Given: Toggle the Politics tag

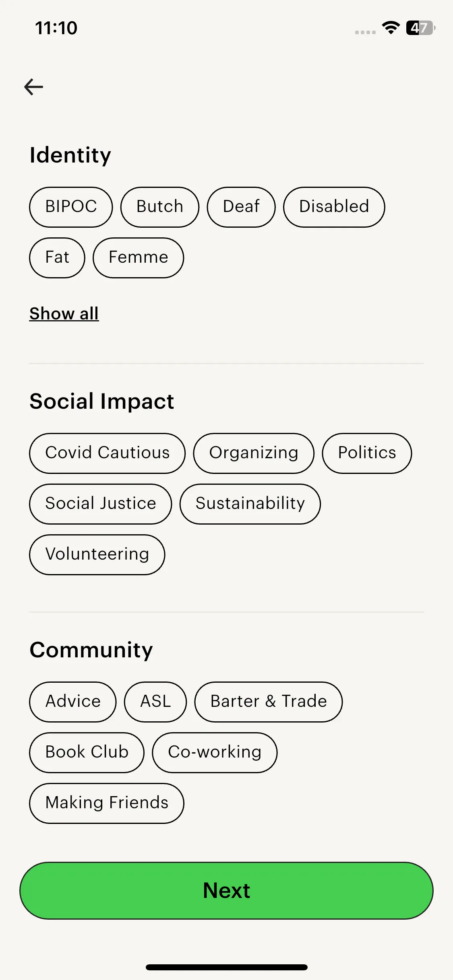Looking at the screenshot, I should [x=367, y=453].
